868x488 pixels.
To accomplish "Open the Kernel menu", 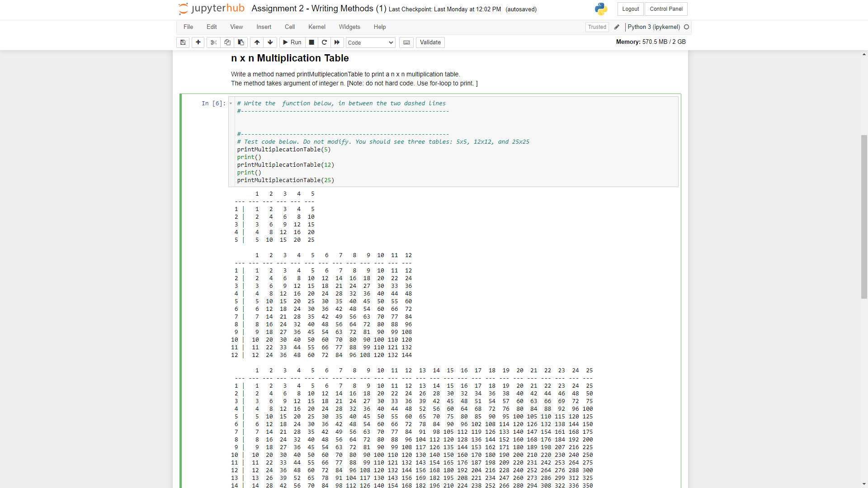I will [316, 27].
